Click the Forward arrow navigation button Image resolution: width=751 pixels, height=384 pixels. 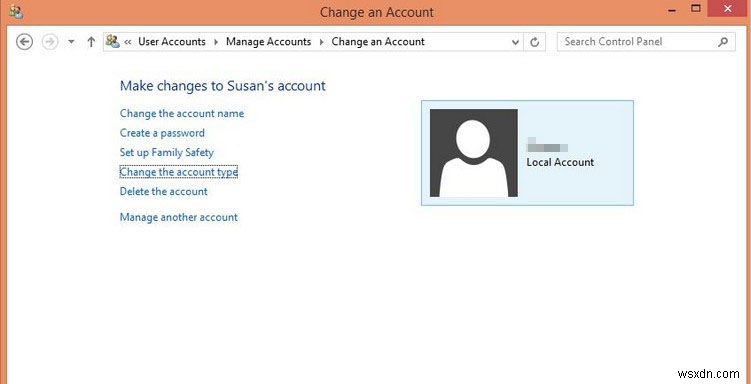[50, 42]
